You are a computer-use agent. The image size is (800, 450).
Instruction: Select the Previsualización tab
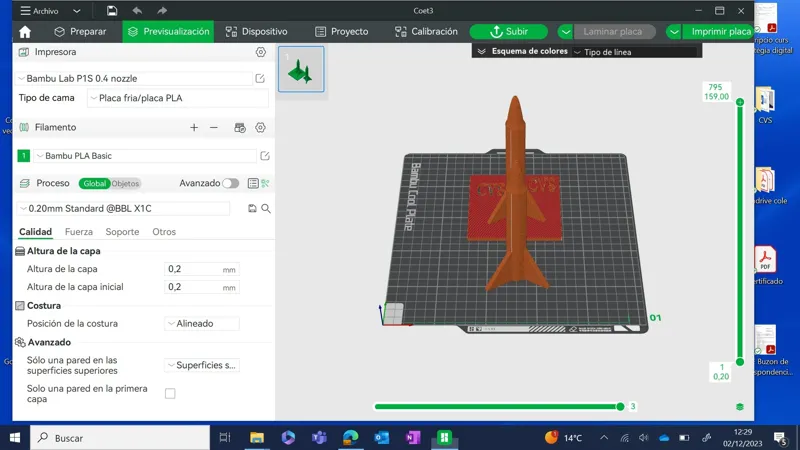click(168, 32)
